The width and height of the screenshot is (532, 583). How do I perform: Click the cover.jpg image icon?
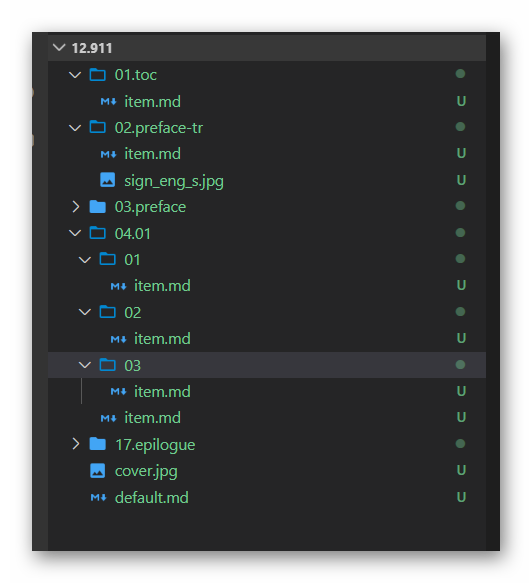click(98, 471)
